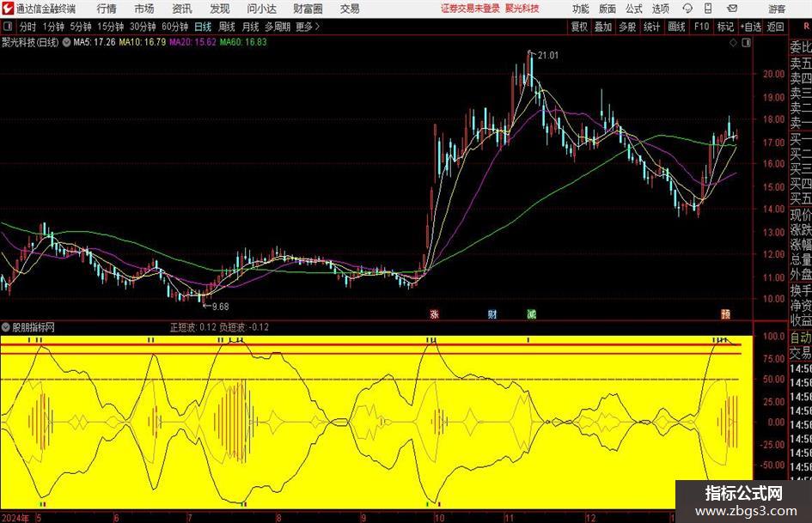812x523 pixels.
Task: Click the month 10 marker on time axis
Action: point(439,518)
